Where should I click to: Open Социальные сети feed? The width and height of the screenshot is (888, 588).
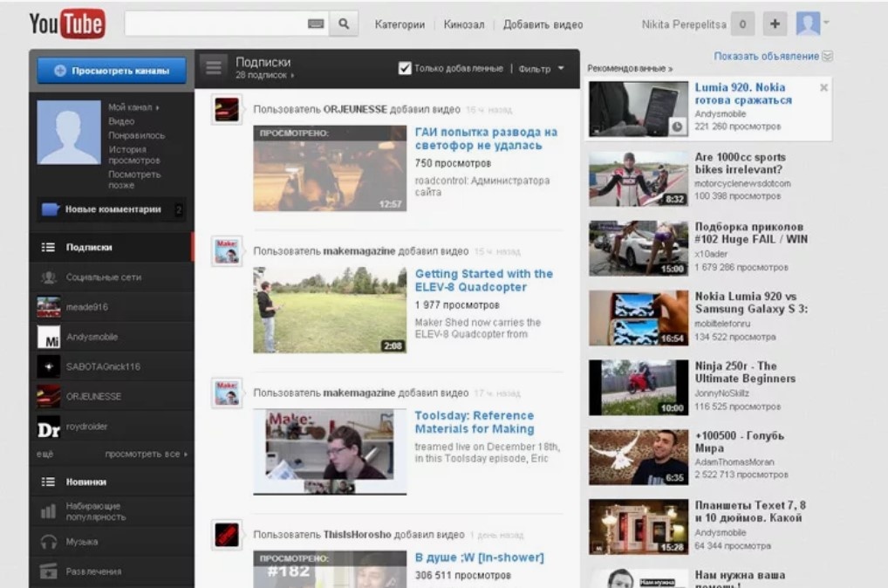112,277
